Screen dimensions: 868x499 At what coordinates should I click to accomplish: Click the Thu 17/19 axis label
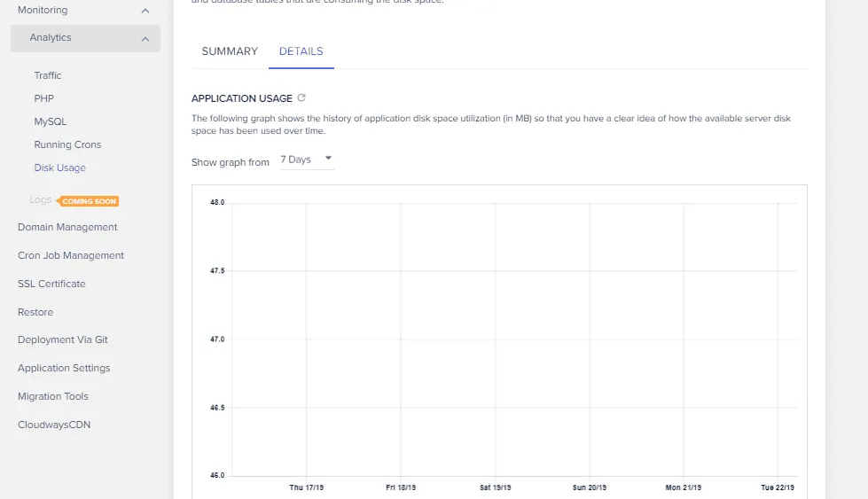coord(306,487)
